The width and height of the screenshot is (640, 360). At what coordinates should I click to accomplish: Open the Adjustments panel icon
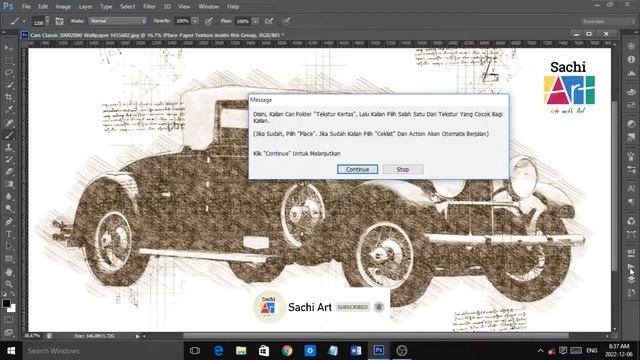pos(631,124)
